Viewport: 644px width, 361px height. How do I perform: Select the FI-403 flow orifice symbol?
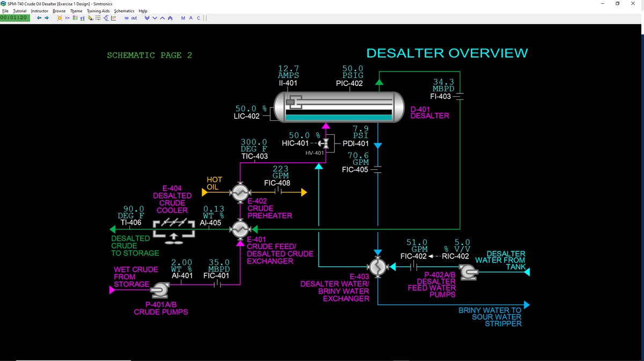coord(460,97)
